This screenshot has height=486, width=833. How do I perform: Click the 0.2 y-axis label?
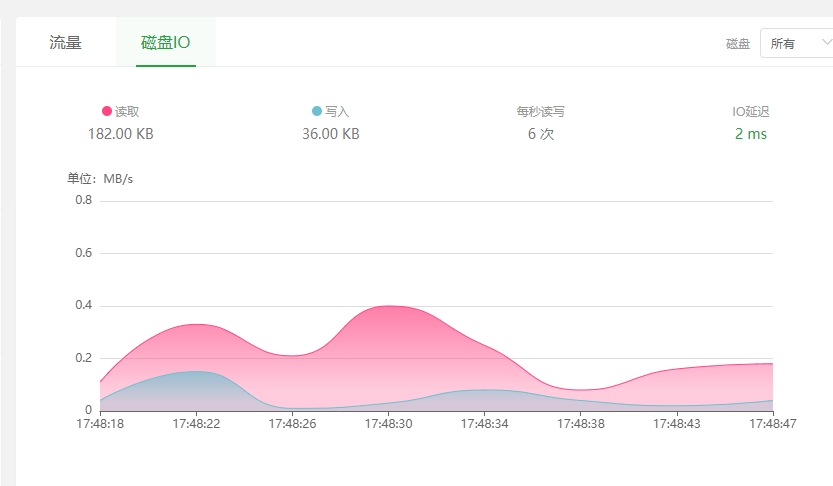pyautogui.click(x=83, y=358)
